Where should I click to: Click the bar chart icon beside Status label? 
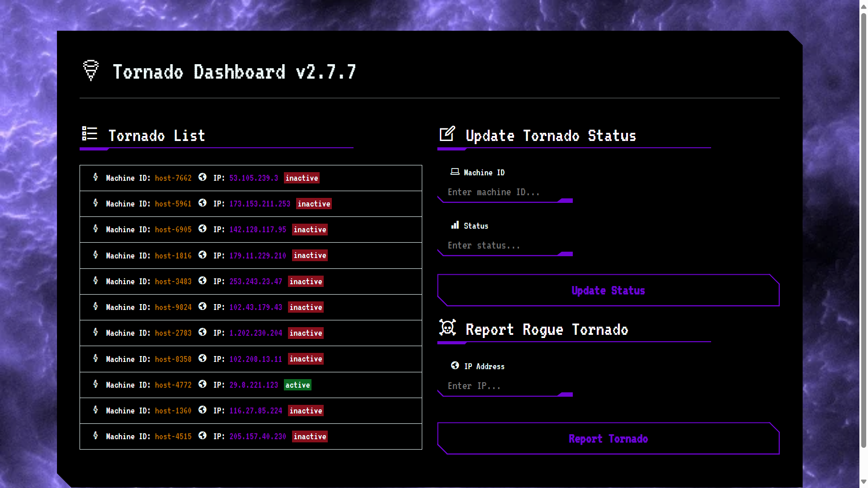tap(455, 225)
